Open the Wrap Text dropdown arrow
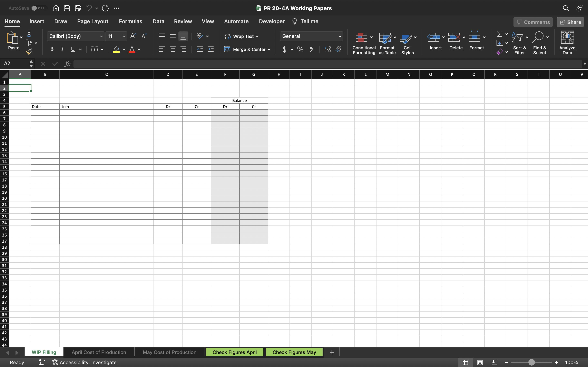 [x=257, y=36]
